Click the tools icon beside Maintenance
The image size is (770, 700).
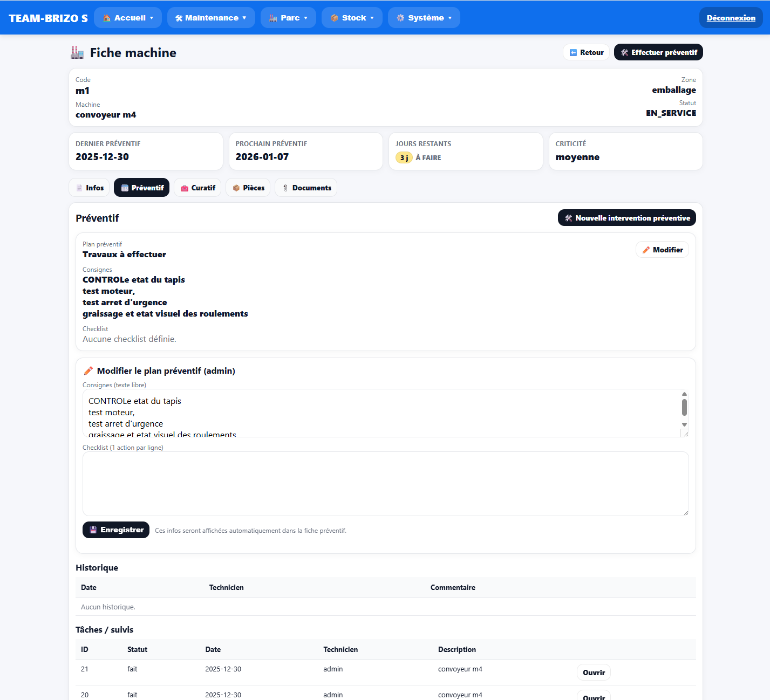coord(179,18)
